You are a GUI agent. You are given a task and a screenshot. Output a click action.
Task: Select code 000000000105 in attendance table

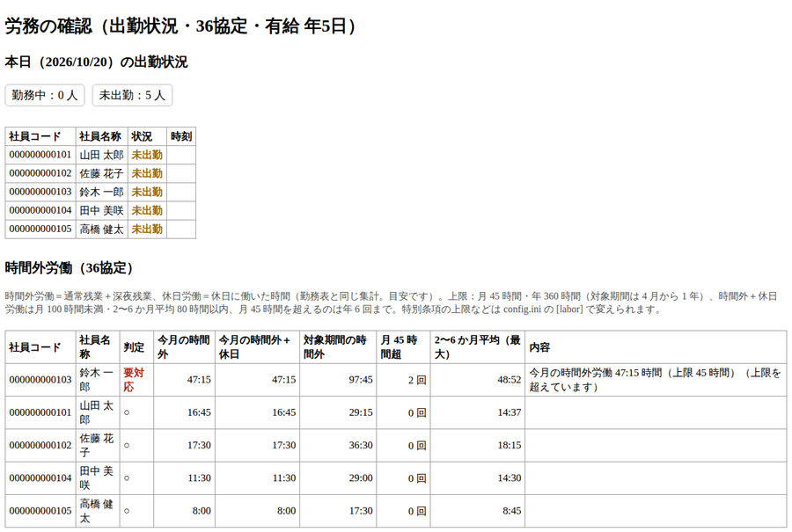[x=40, y=230]
